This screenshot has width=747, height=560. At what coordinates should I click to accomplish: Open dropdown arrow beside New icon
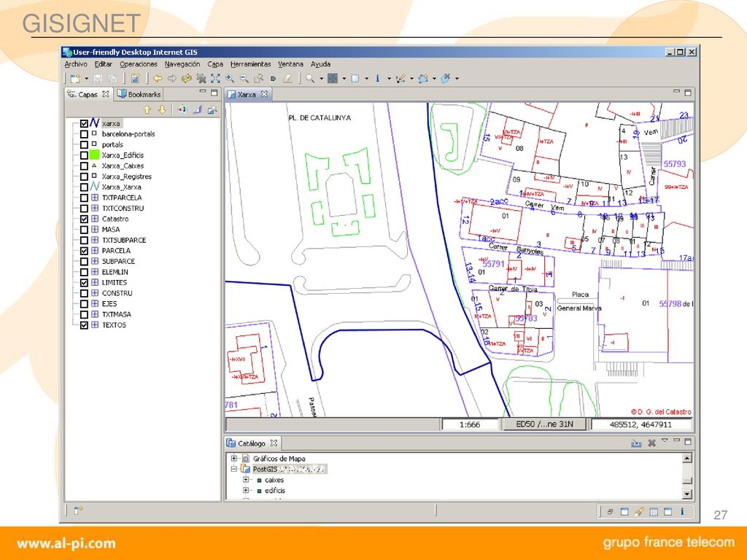click(x=86, y=79)
